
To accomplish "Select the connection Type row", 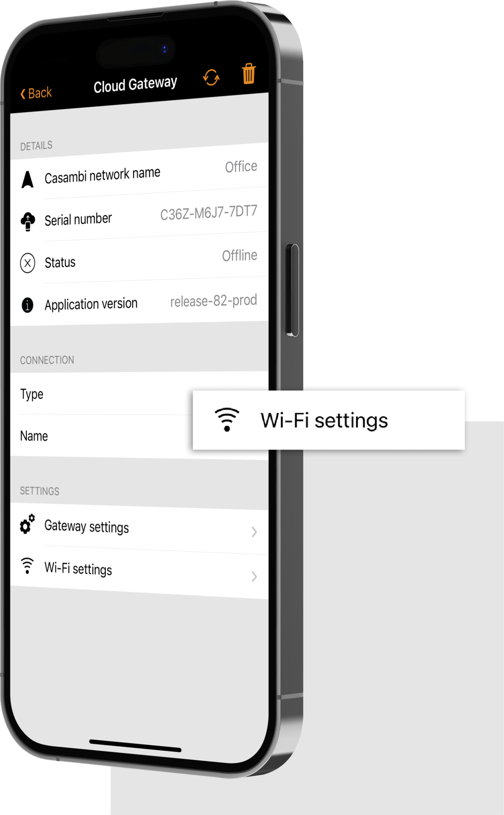I will [x=102, y=394].
